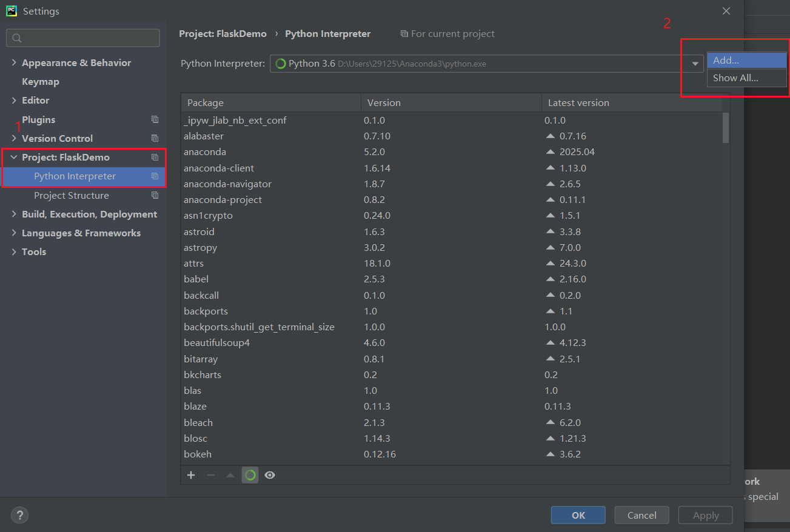Viewport: 790px width, 532px height.
Task: Close the Settings dialog with X
Action: (726, 11)
